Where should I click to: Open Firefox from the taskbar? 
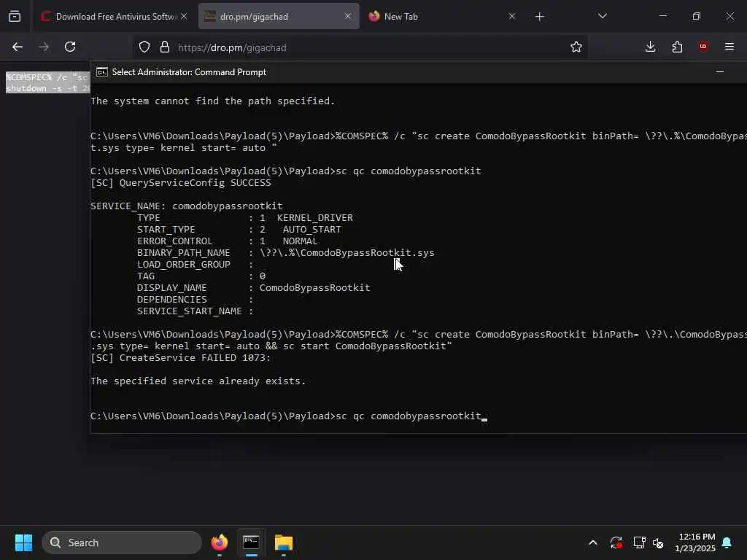pos(219,542)
